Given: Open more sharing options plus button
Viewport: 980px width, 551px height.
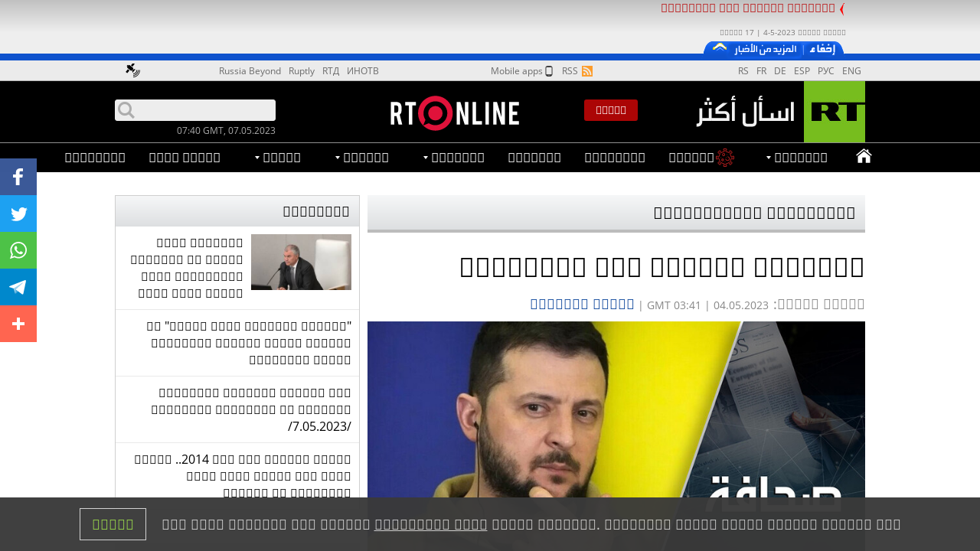Looking at the screenshot, I should (18, 324).
